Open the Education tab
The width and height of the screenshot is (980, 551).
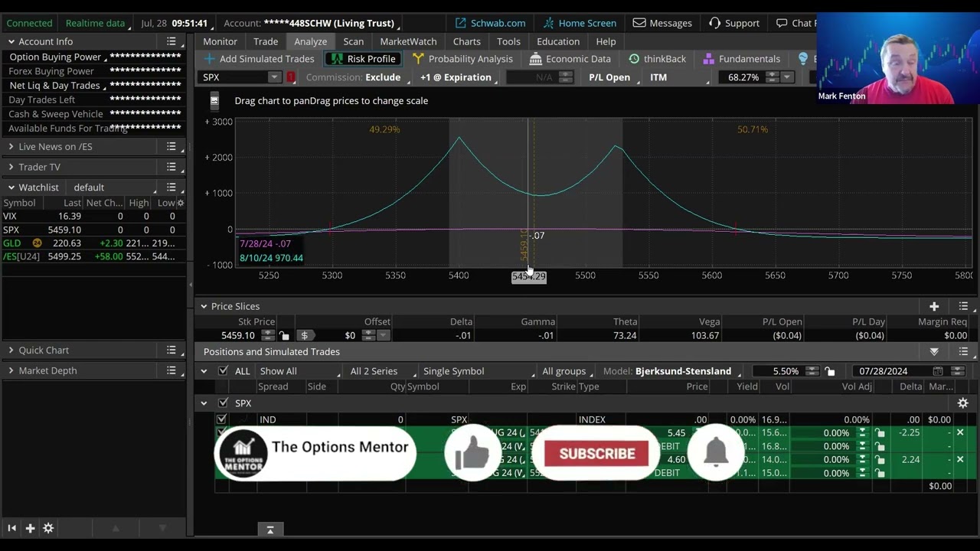(x=558, y=41)
